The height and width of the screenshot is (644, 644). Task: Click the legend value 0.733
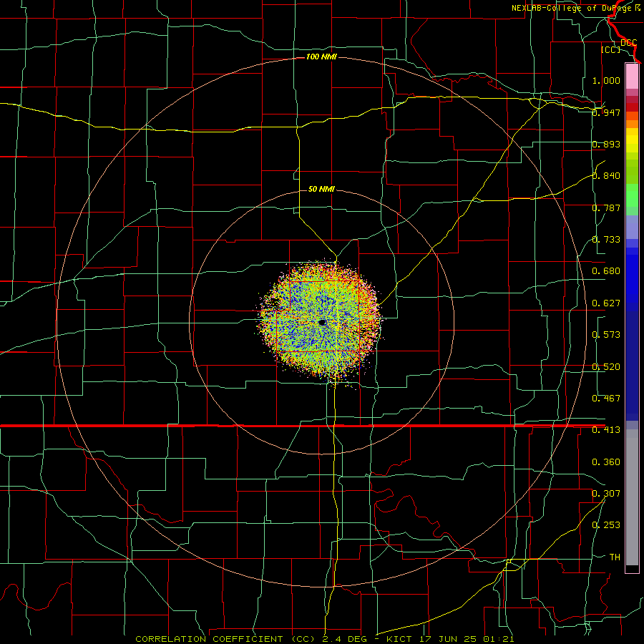pos(606,240)
